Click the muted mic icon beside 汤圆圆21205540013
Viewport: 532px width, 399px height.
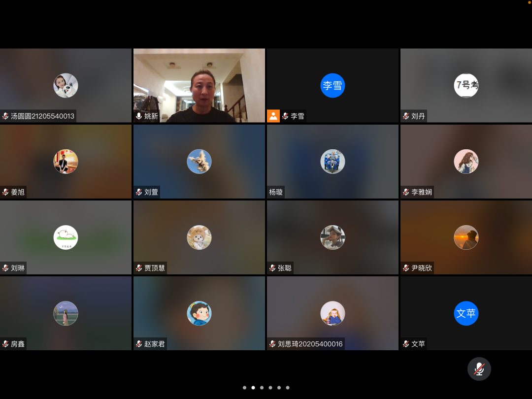[x=5, y=116]
